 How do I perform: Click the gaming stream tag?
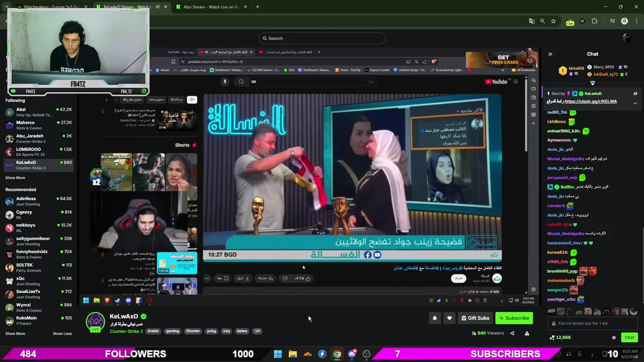pyautogui.click(x=173, y=331)
